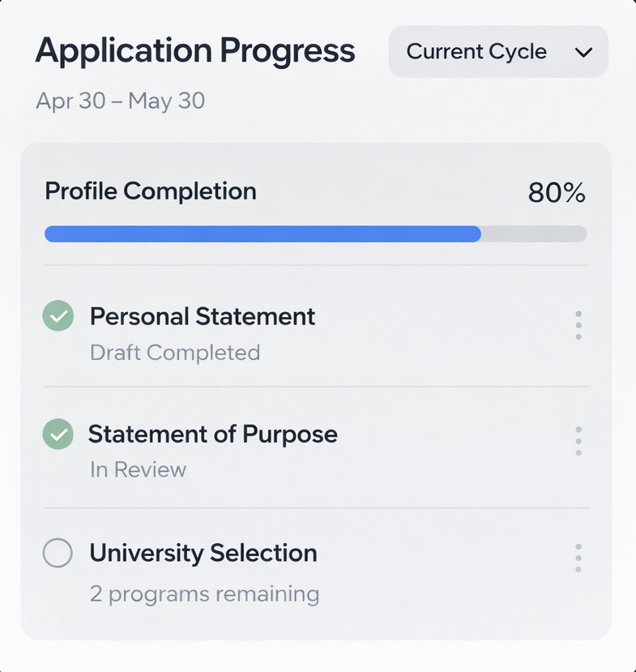Open the University Selection item
Screen dimensions: 636x672
click(x=203, y=553)
